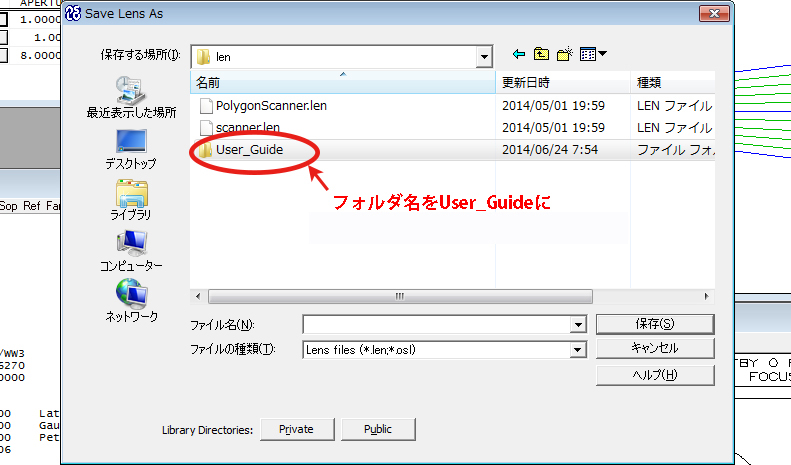
Task: Select the PolygonScanner.len file
Action: click(x=271, y=106)
